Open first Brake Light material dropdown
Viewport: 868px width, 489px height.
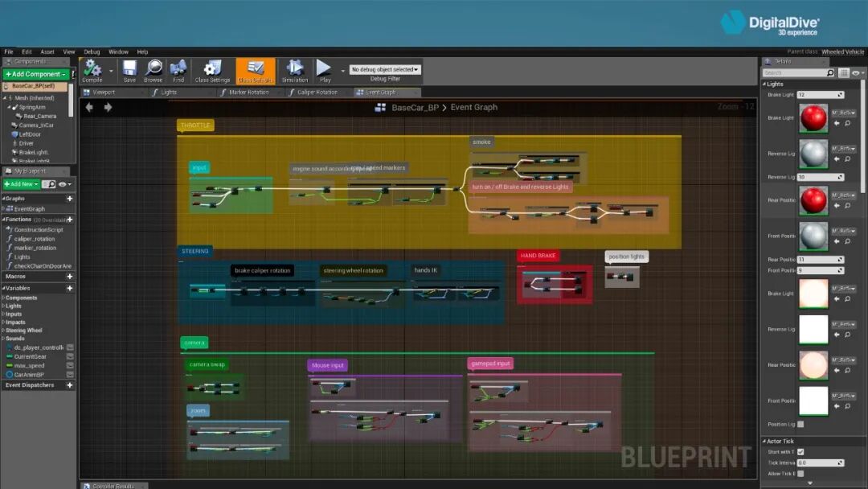pos(844,113)
